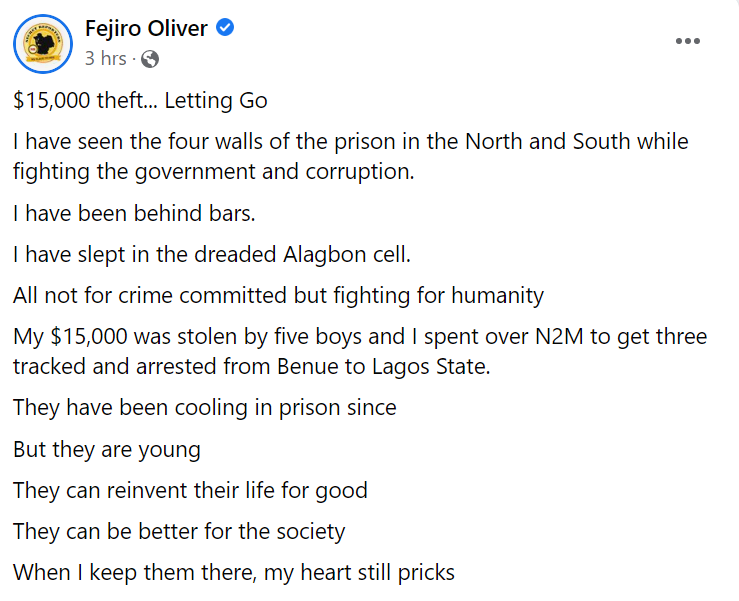Click the line "But they are young"
739x601 pixels.
coord(107,449)
